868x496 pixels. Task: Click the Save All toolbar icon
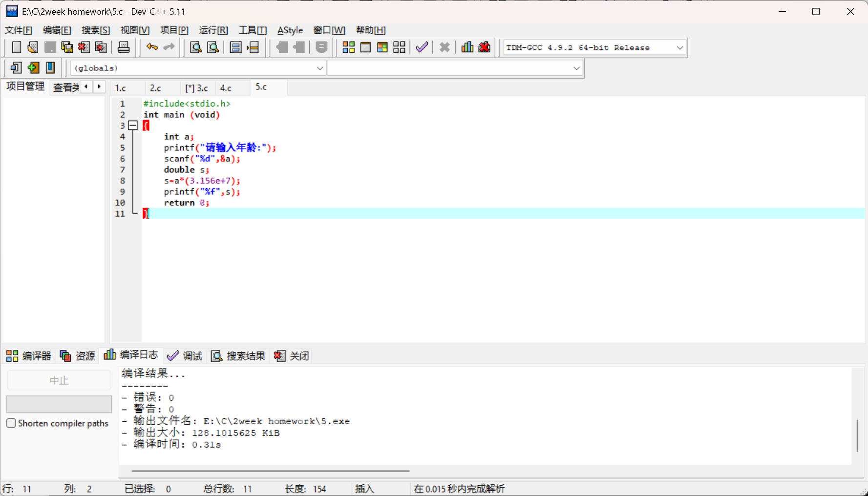coord(67,47)
